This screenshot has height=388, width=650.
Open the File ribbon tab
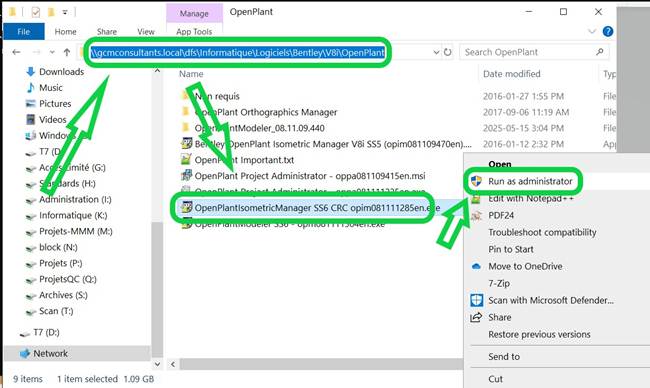point(24,32)
